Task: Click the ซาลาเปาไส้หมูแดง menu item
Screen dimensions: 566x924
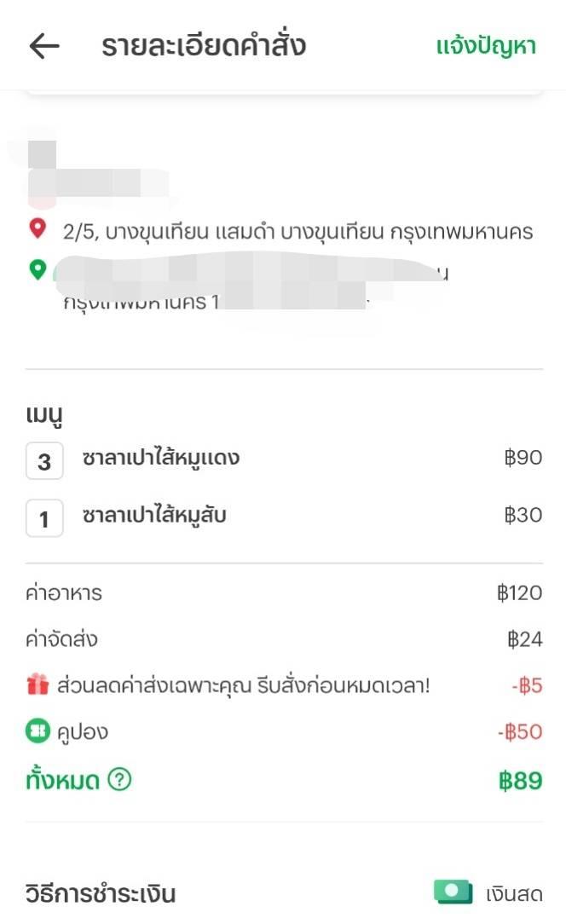Action: 161,457
